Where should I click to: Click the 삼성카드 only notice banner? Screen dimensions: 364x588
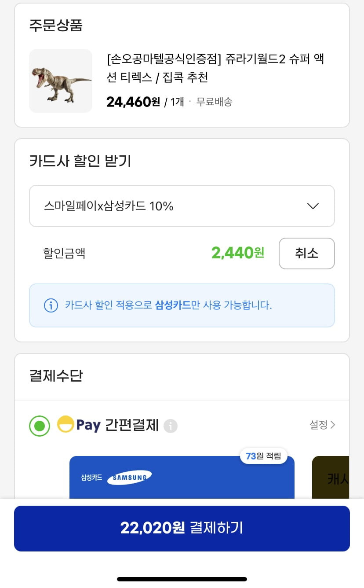point(182,305)
